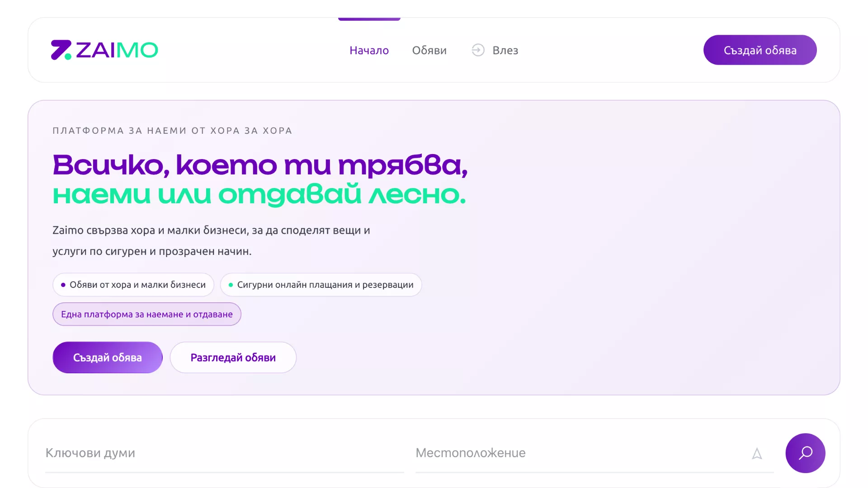Click the login arrow icon beside Влез

pyautogui.click(x=478, y=50)
